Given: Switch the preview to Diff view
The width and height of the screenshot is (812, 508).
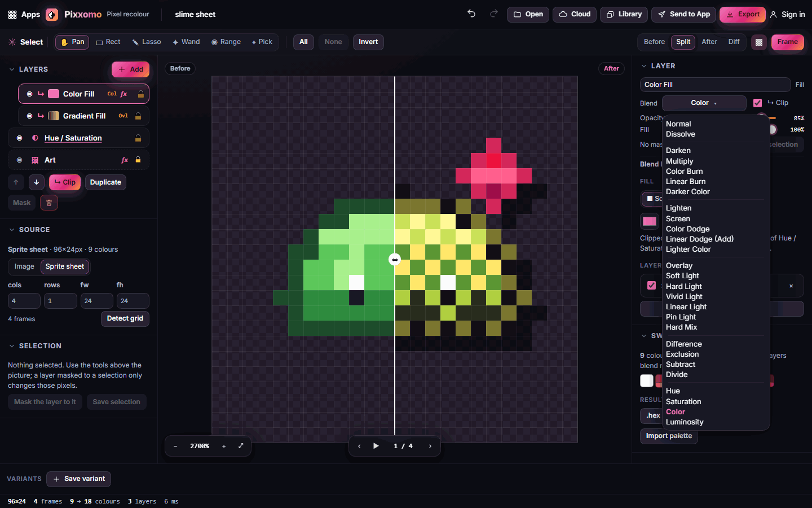Looking at the screenshot, I should click(734, 42).
